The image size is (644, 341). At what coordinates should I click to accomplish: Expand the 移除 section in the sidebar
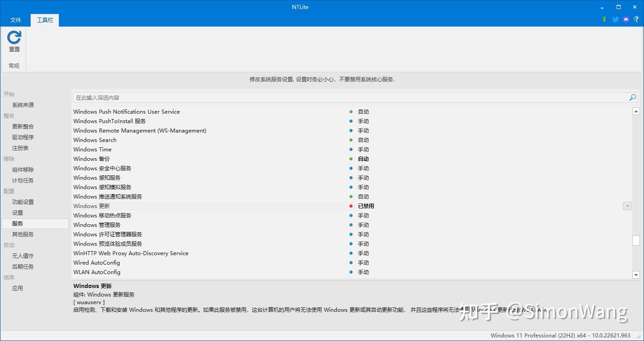pos(8,159)
